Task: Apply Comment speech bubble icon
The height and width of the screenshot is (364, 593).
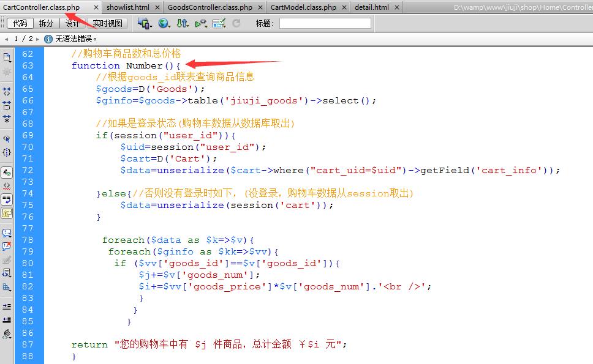Action: click(7, 232)
